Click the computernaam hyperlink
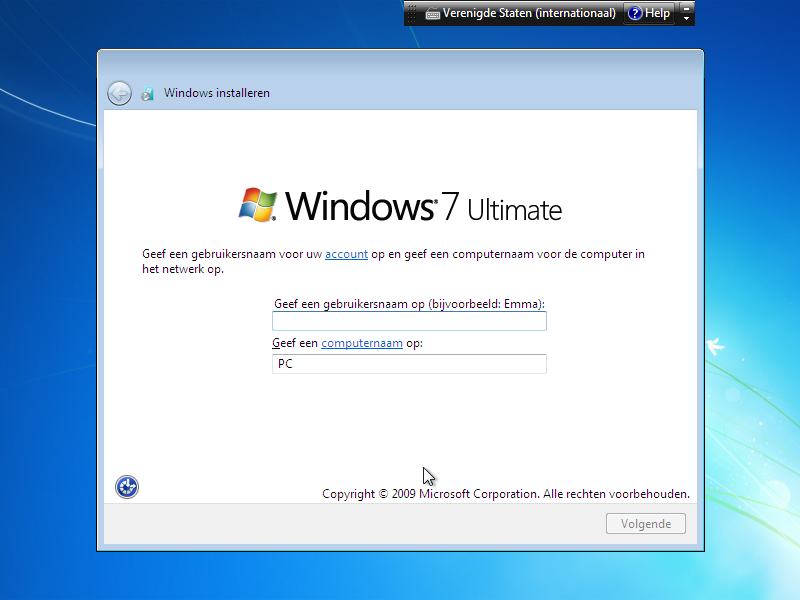The height and width of the screenshot is (600, 800). pyautogui.click(x=362, y=342)
